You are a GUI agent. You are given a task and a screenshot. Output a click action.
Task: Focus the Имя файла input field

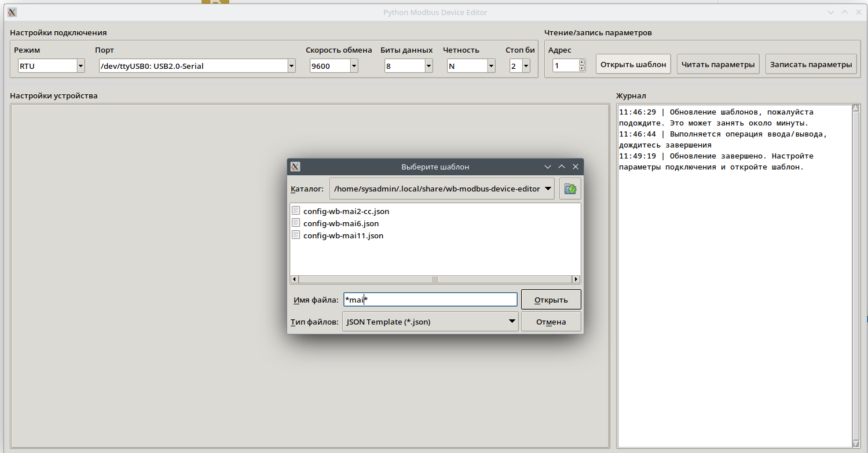tap(430, 300)
